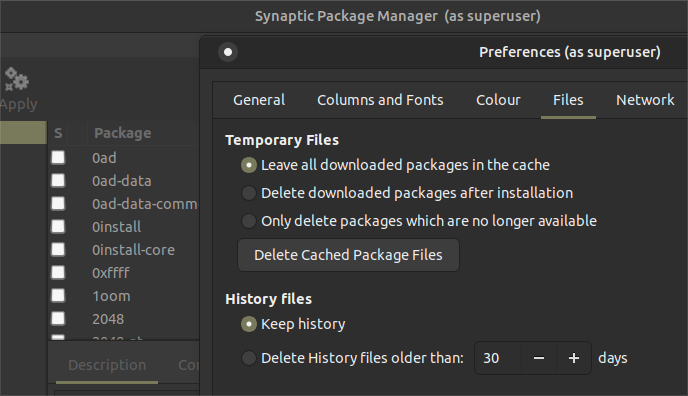The image size is (688, 396).
Task: Sort by the S status column header
Action: [58, 133]
